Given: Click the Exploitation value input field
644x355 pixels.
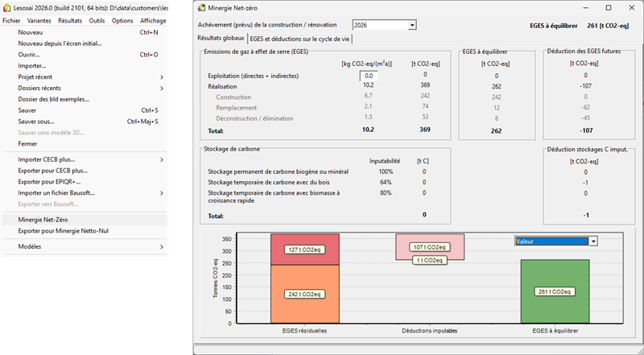Looking at the screenshot, I should click(368, 75).
